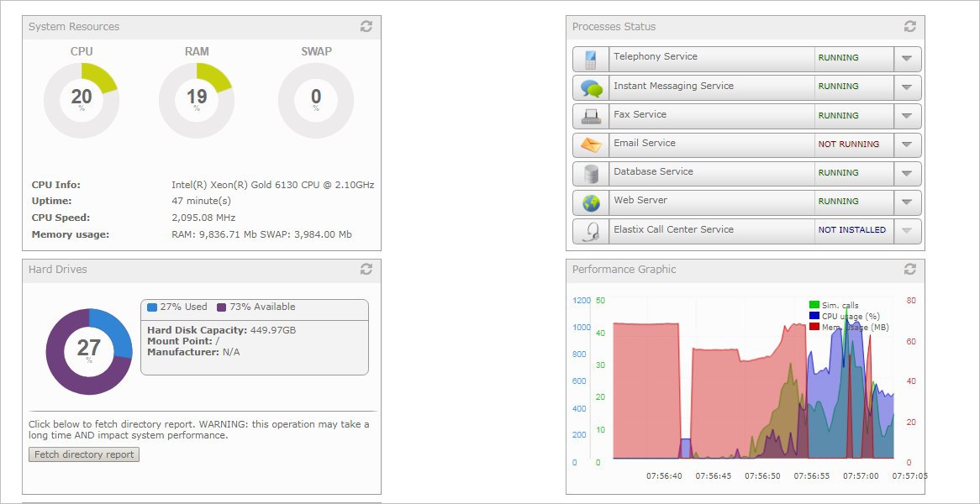Click the NOT RUNNING status of Email Service
The width and height of the screenshot is (980, 504).
849,144
